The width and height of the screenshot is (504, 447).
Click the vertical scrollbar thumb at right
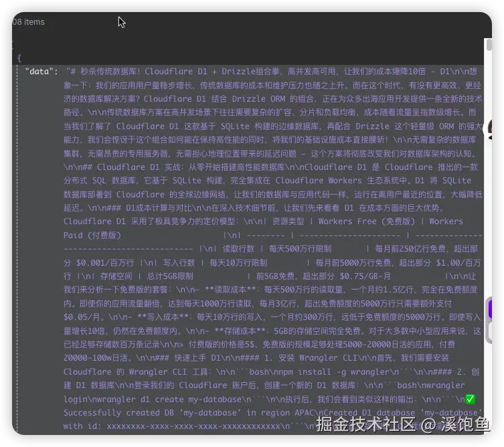(489, 45)
